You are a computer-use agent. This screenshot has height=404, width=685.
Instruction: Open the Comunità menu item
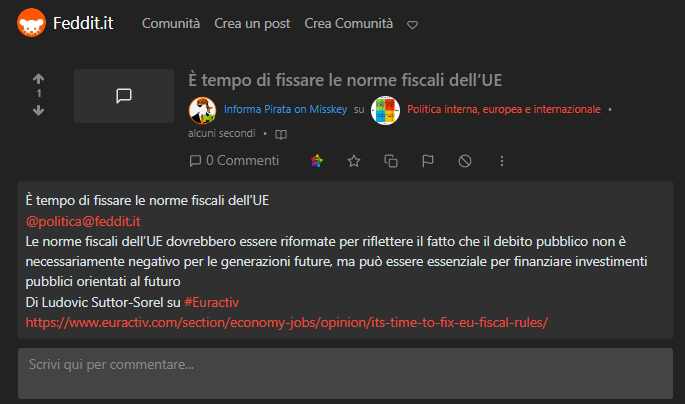171,23
